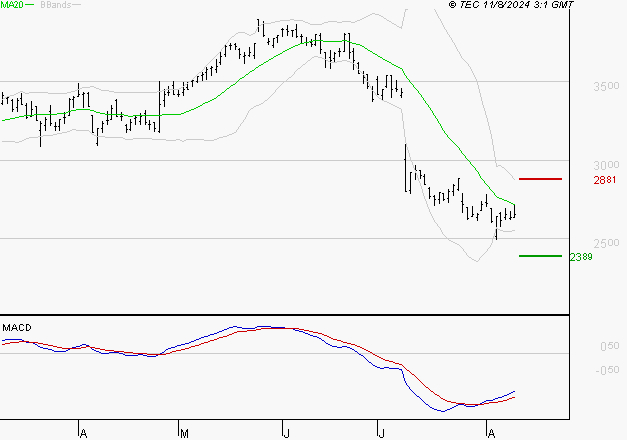Click the green support level line
Image resolution: width=627 pixels, height=440 pixels.
540,256
